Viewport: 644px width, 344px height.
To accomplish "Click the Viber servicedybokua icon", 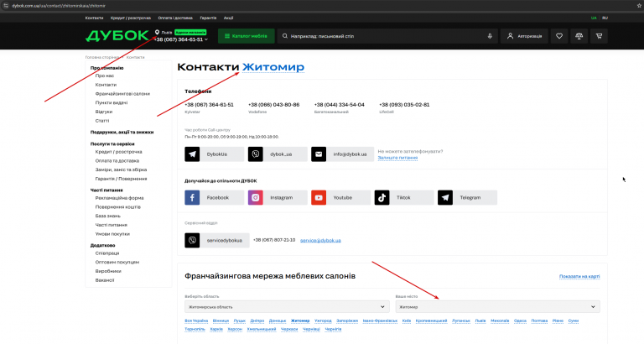I will tap(192, 241).
